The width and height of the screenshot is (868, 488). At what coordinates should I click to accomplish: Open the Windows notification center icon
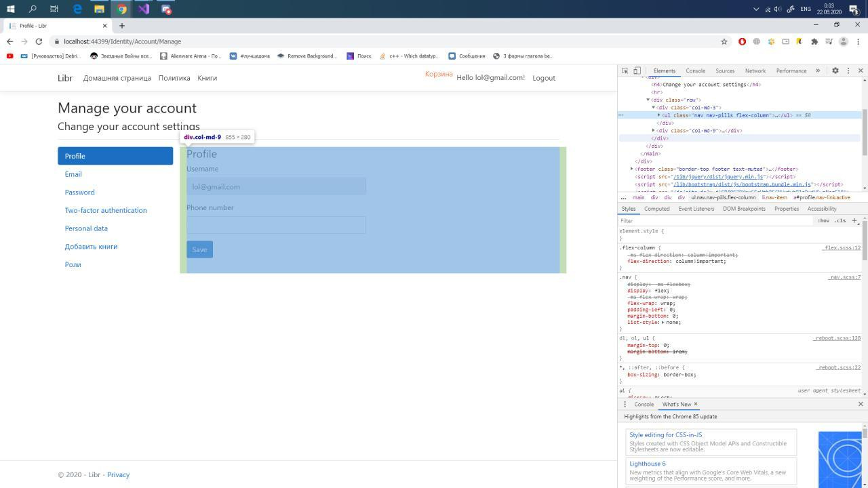pyautogui.click(x=854, y=9)
